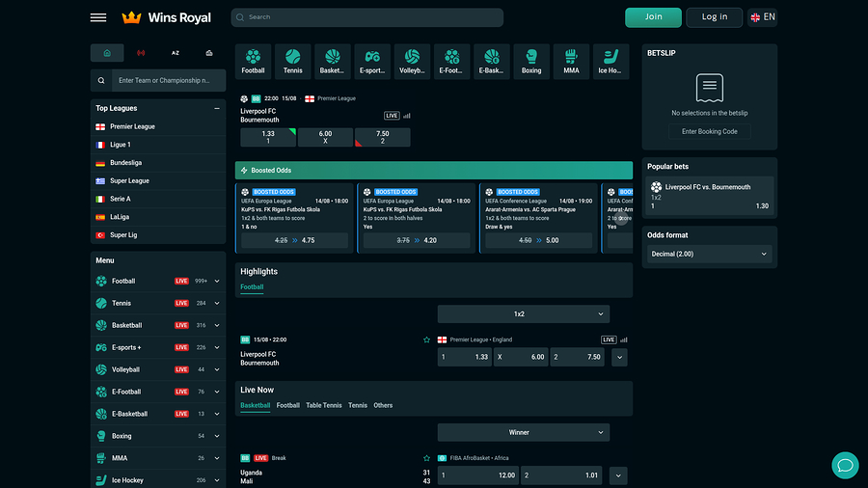Open MMA from the top sports row
Screen dimensions: 868x488
(571, 61)
